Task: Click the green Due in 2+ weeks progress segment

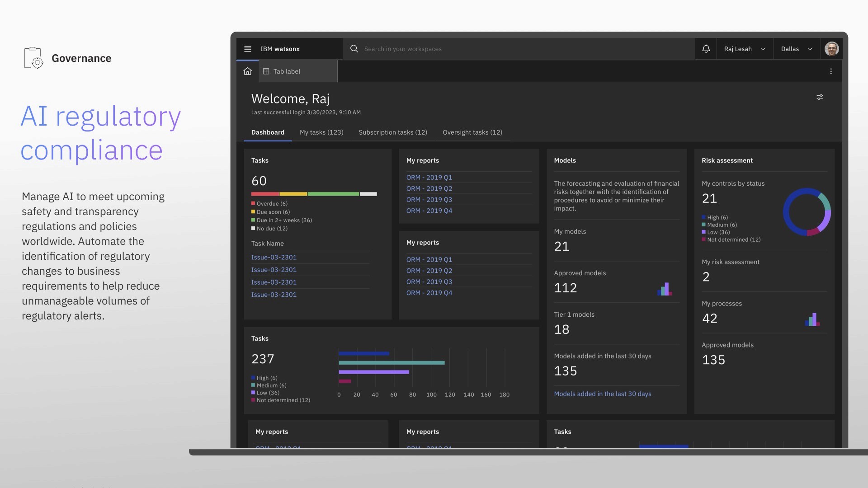Action: (x=333, y=194)
